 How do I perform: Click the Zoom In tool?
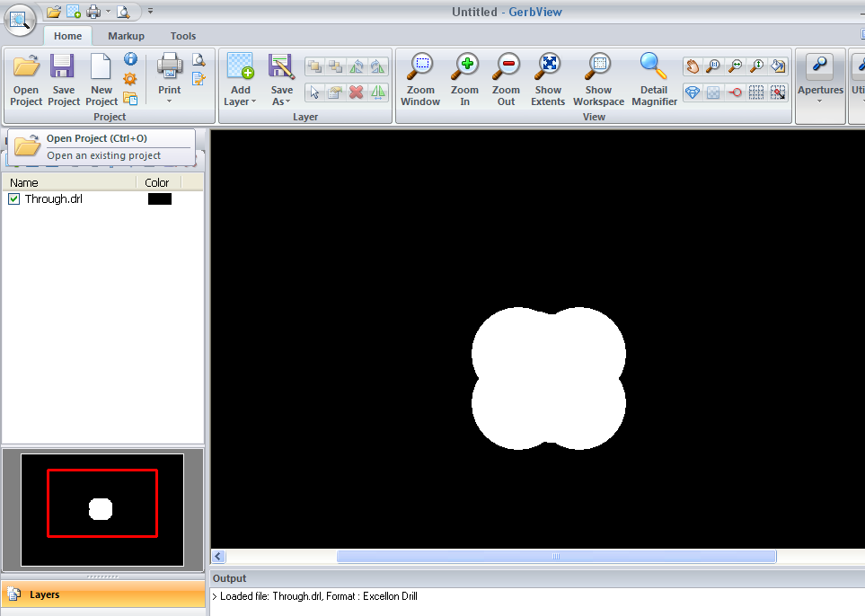464,80
